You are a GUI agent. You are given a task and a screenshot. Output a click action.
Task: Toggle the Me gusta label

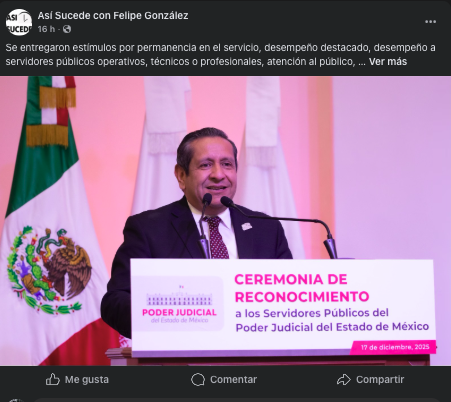pos(87,380)
